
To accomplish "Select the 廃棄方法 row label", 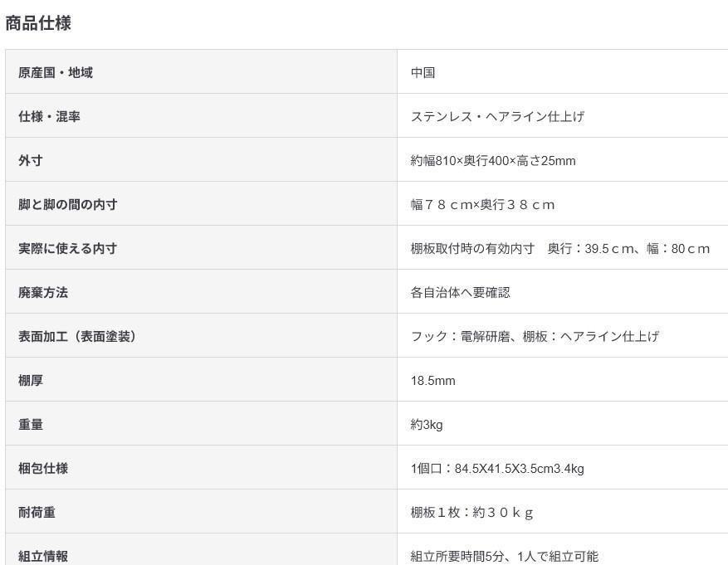I will coord(43,292).
